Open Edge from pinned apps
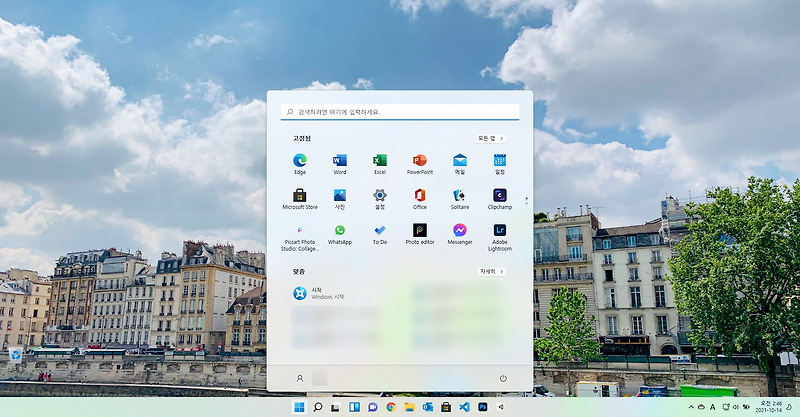 tap(299, 164)
